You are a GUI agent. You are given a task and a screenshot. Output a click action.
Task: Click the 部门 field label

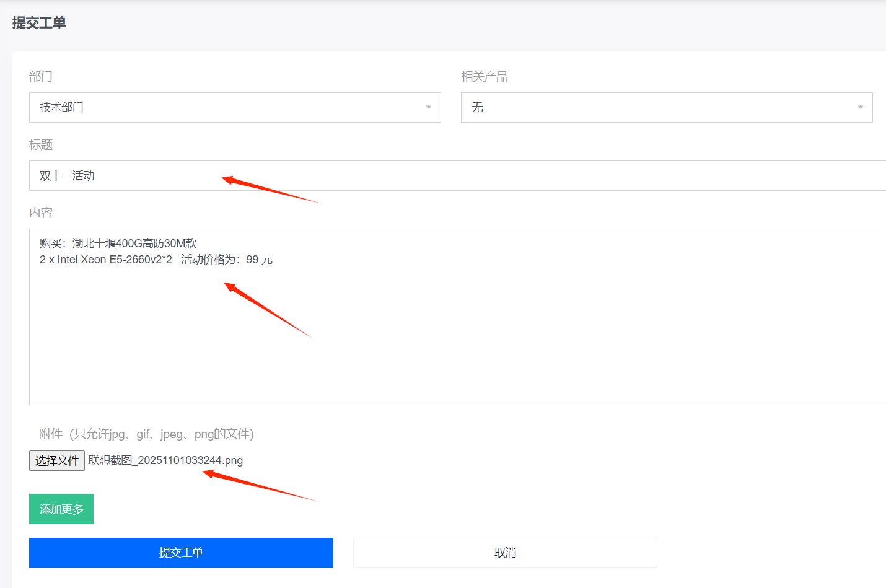click(x=41, y=77)
